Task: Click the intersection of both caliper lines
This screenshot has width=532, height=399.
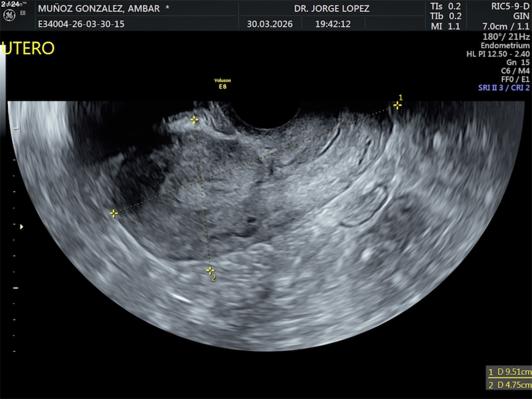Action: tap(201, 180)
